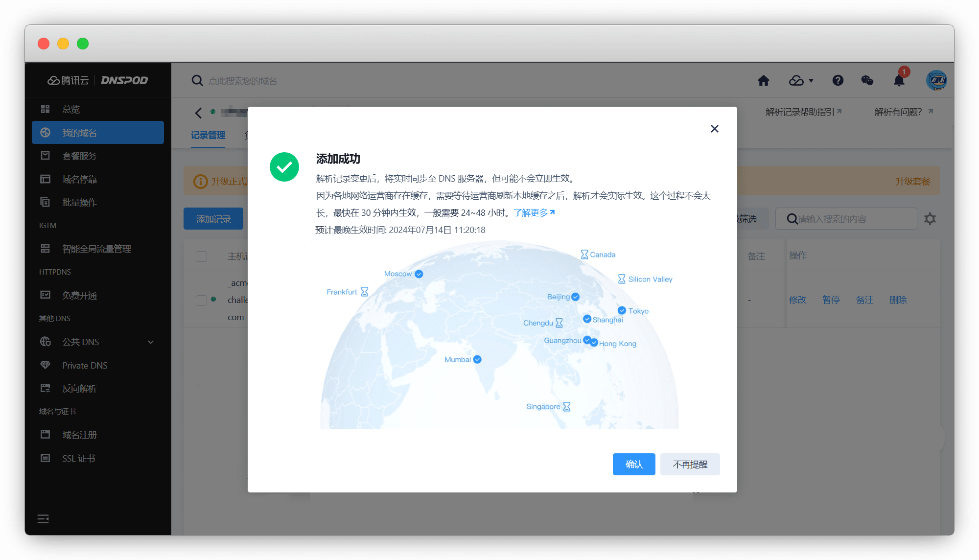Screen dimensions: 979x560
Task: Switch to the 记录管理 tab
Action: click(x=208, y=135)
